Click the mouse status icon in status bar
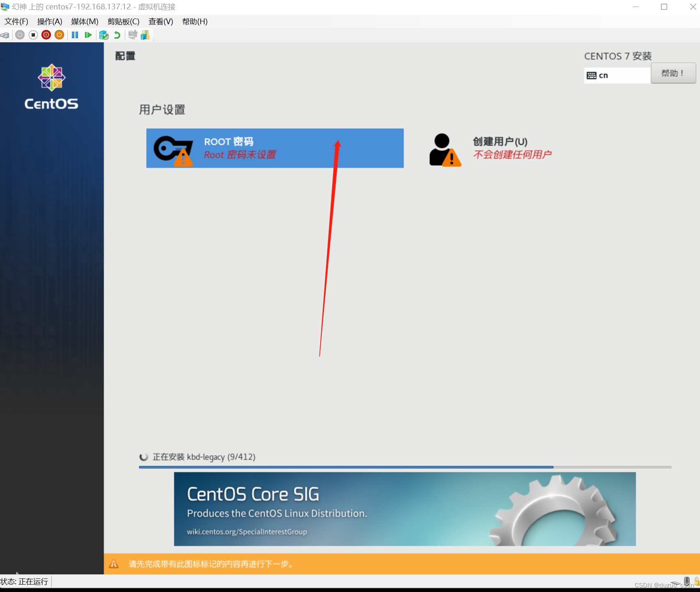Image resolution: width=700 pixels, height=592 pixels. coord(686,581)
